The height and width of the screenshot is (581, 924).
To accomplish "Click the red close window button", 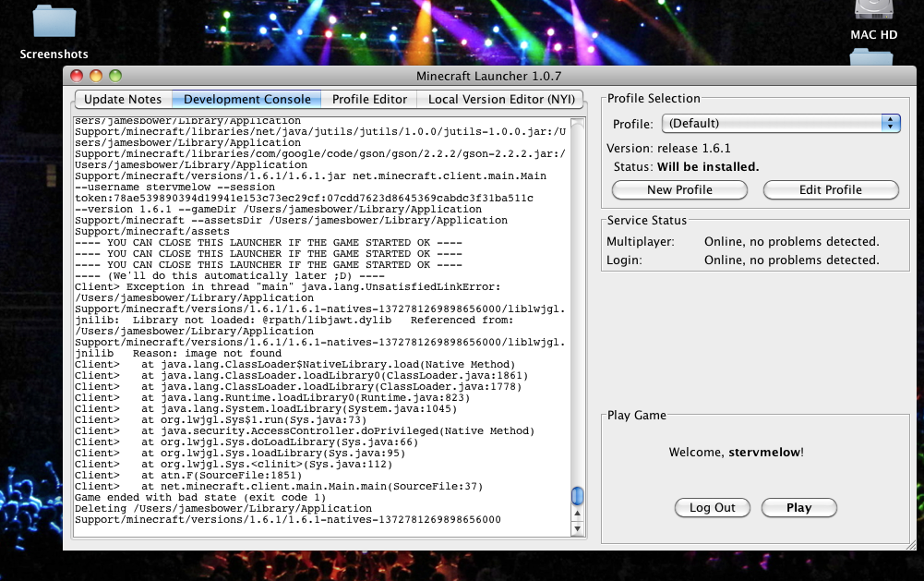I will click(x=76, y=76).
